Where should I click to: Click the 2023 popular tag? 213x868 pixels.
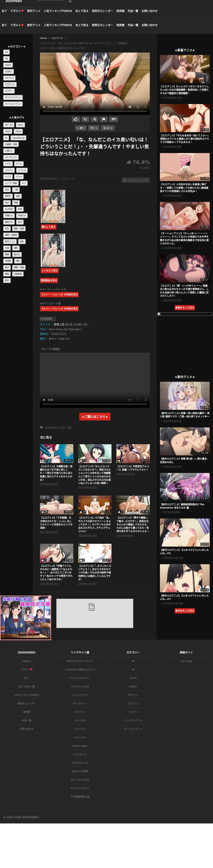point(18,131)
